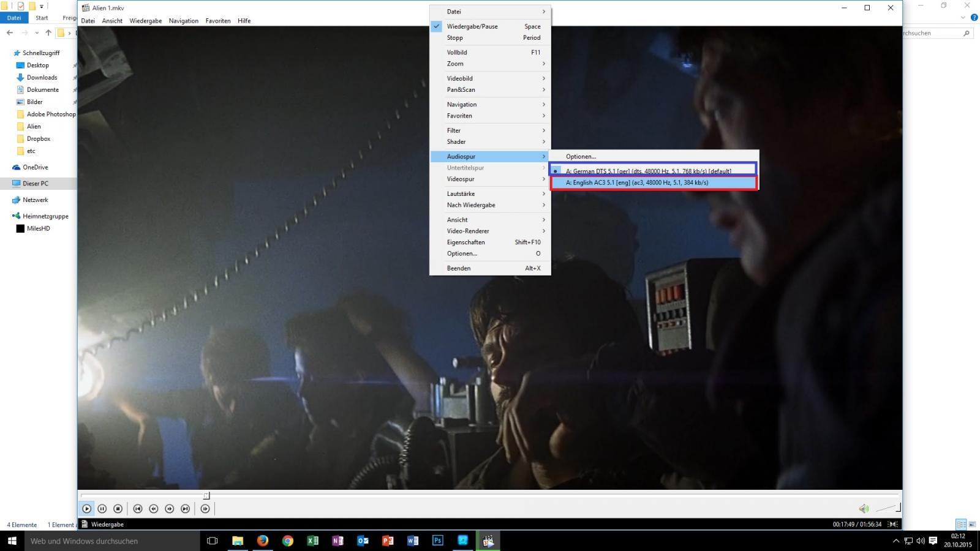Select MilesHD under Heimnetzgruppe
Screen dimensions: 980x551
(38, 228)
